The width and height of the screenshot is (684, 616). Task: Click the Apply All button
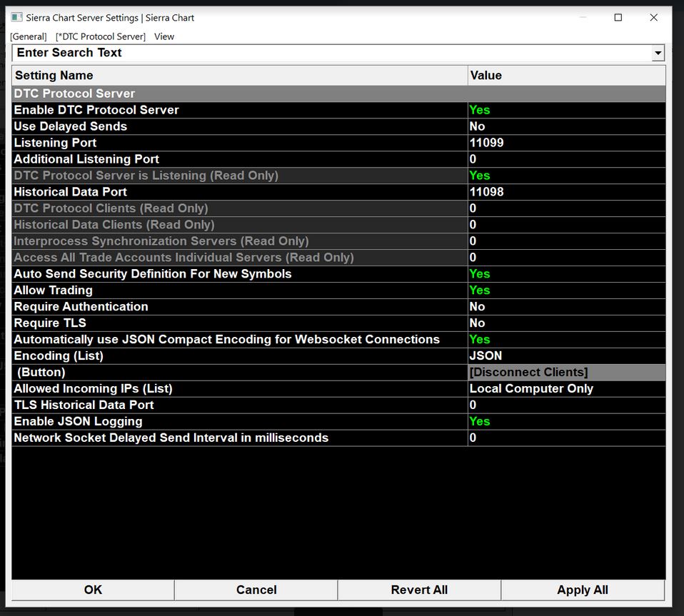[583, 590]
